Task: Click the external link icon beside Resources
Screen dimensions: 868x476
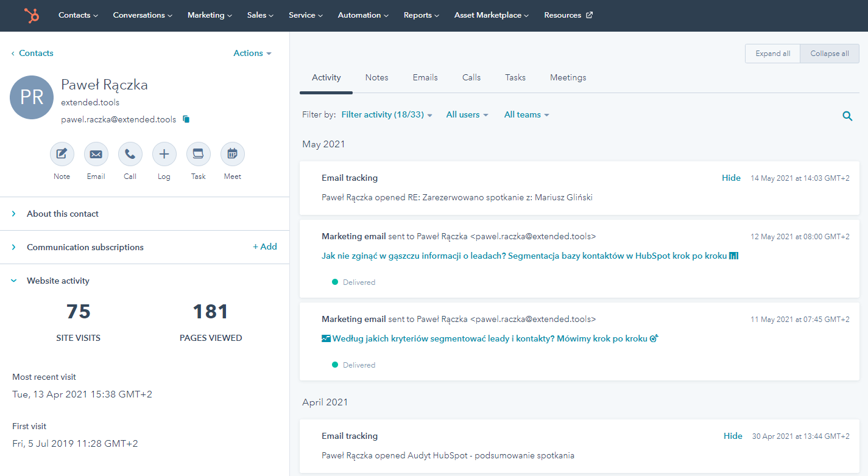Action: click(589, 15)
